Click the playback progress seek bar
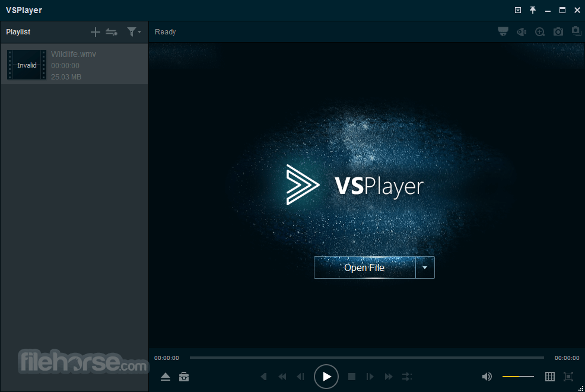This screenshot has width=585, height=392. pos(367,358)
